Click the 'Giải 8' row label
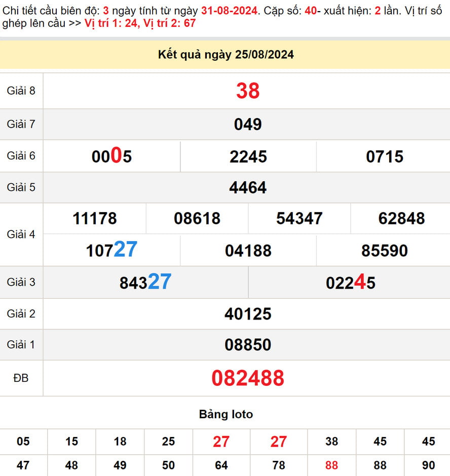Viewport: 450px width, 476px height. tap(21, 91)
